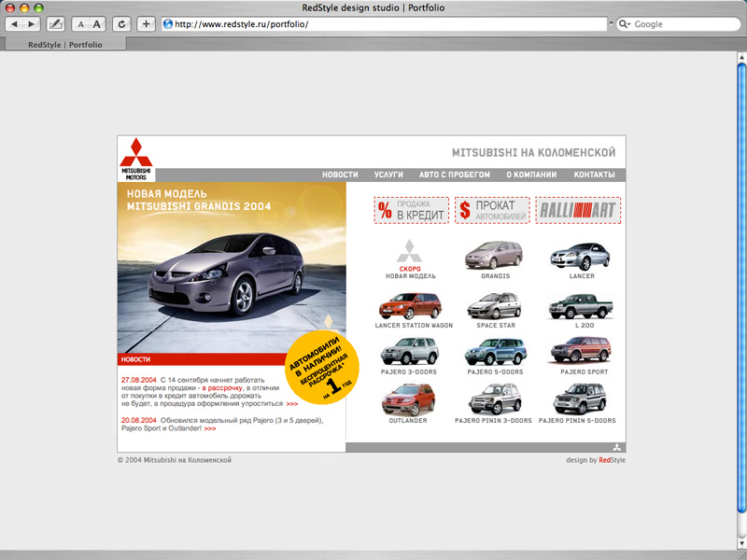This screenshot has width=747, height=560.
Task: Click the scroll down arrow of scrollbar
Action: 741,543
